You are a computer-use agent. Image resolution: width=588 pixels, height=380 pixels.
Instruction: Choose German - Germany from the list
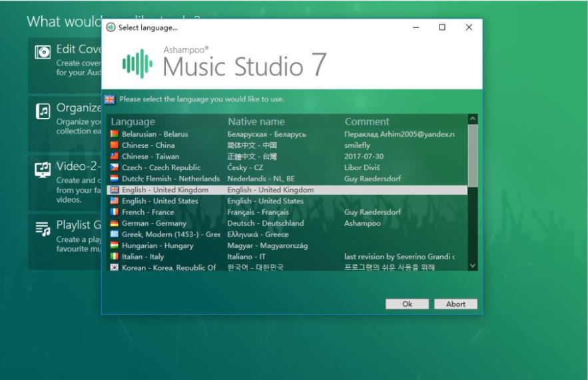click(x=154, y=223)
